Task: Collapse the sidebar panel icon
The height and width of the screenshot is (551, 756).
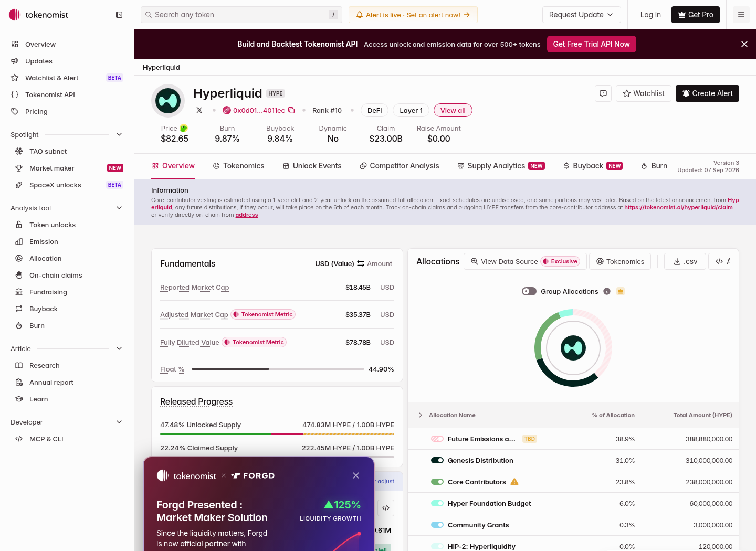Action: click(x=119, y=15)
